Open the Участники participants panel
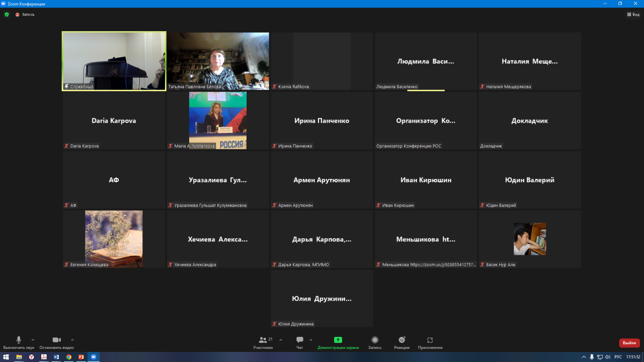Viewport: 644px width, 362px height. tap(263, 340)
